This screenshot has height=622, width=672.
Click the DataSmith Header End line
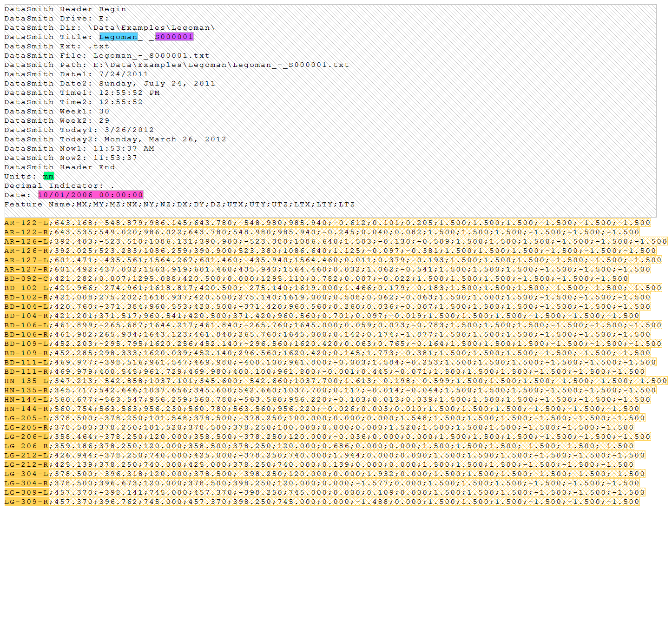59,167
